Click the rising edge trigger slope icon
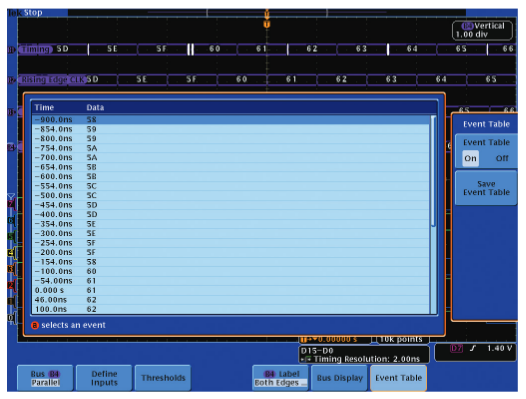This screenshot has width=526, height=399. click(x=472, y=349)
